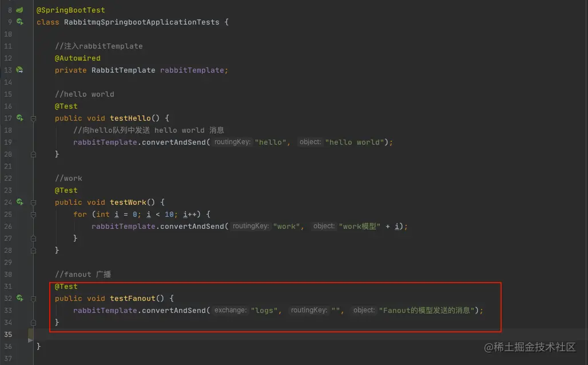Click line number 10 in the gutter
The image size is (588, 365).
pyautogui.click(x=8, y=34)
